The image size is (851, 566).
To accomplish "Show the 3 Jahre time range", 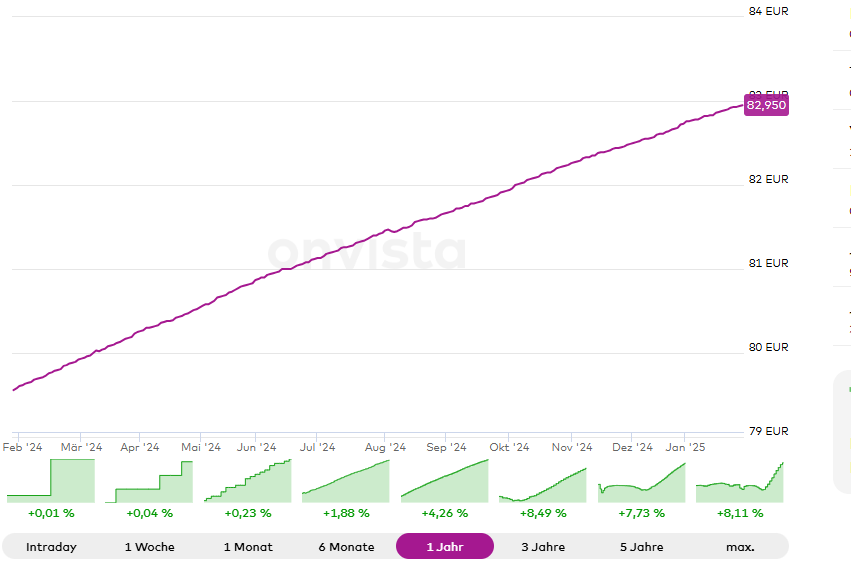I will [x=543, y=547].
